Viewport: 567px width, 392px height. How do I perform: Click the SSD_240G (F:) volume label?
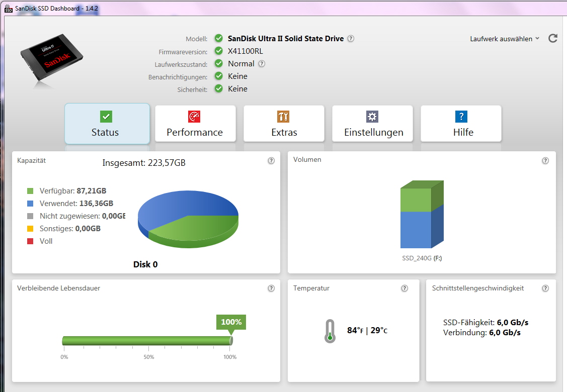pyautogui.click(x=422, y=258)
